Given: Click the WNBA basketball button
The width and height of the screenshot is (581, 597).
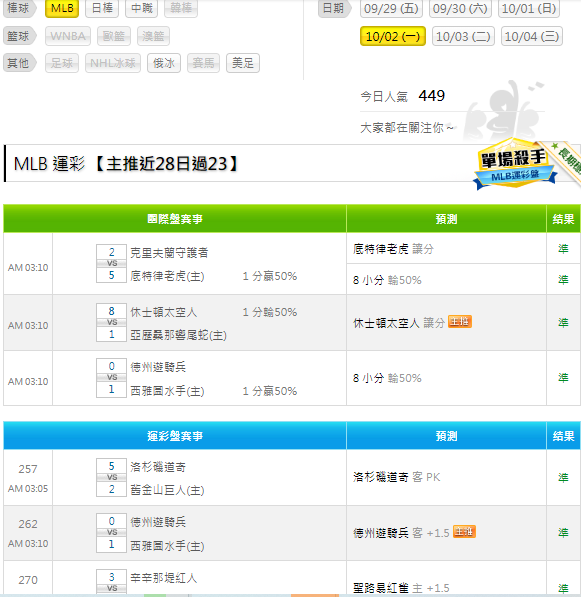Looking at the screenshot, I should coord(68,36).
